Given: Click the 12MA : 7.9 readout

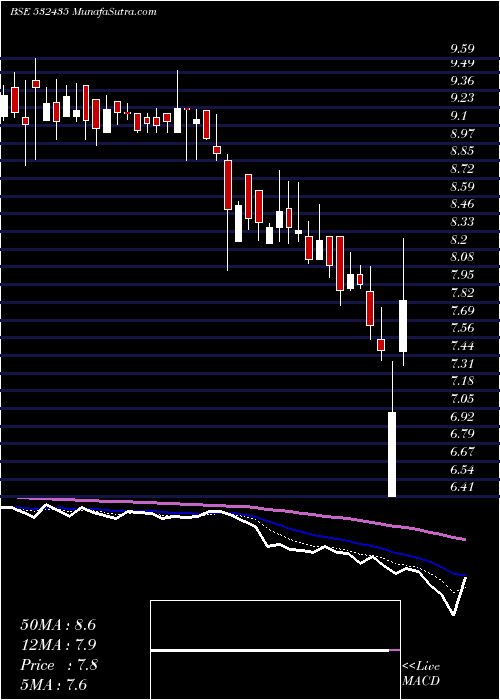Looking at the screenshot, I should 58,645.
